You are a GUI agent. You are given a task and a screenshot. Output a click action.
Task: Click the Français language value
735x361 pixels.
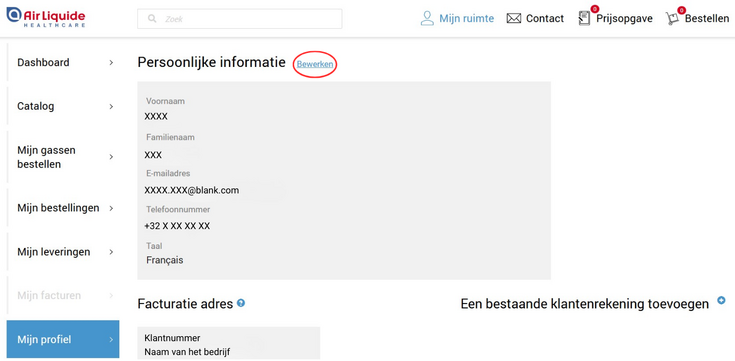[x=165, y=260]
